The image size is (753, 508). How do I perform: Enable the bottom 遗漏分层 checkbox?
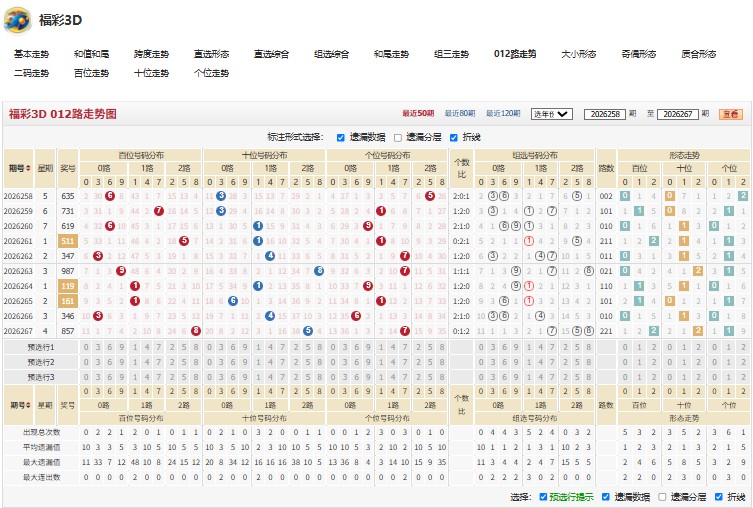(x=662, y=497)
